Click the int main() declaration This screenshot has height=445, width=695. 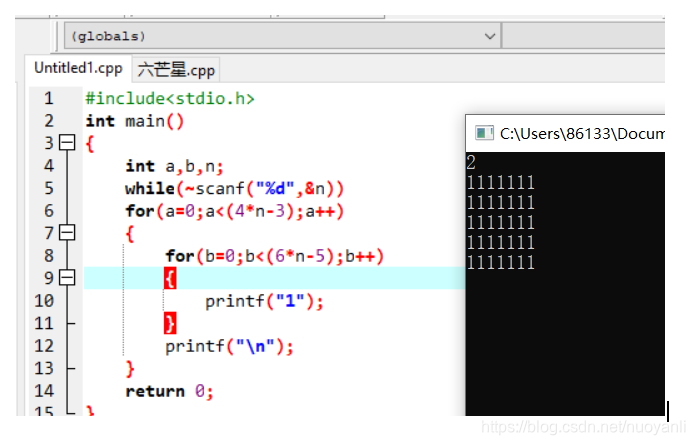tap(135, 121)
